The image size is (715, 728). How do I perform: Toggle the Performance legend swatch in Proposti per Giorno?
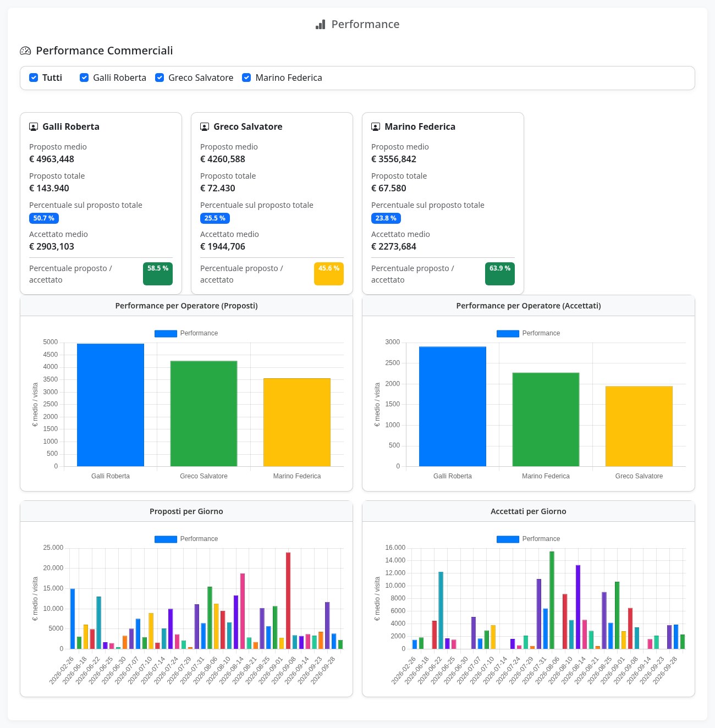click(x=166, y=539)
